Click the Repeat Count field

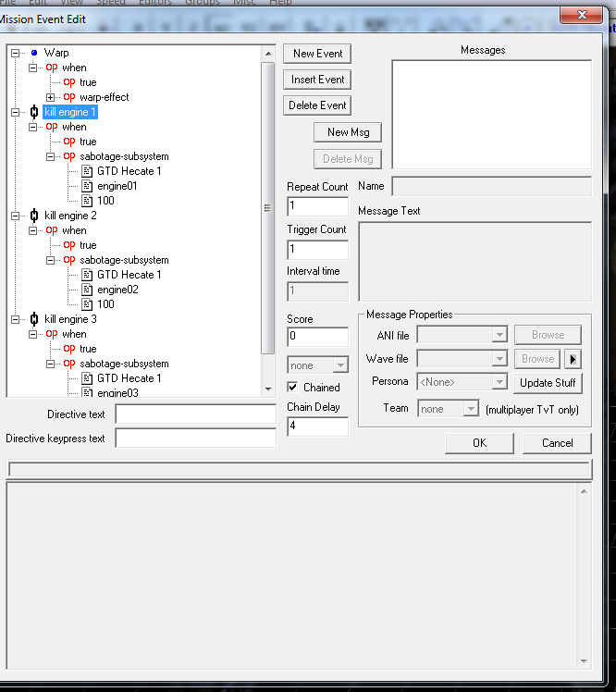coord(317,206)
